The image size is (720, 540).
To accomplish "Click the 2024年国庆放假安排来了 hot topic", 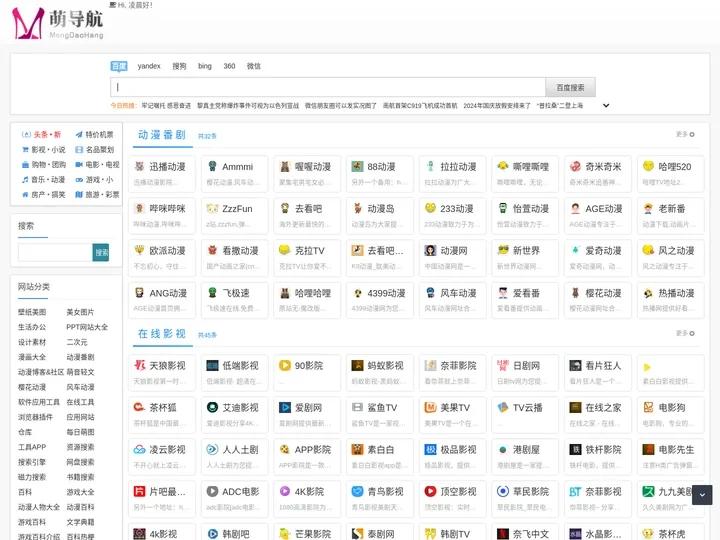I will point(497,106).
